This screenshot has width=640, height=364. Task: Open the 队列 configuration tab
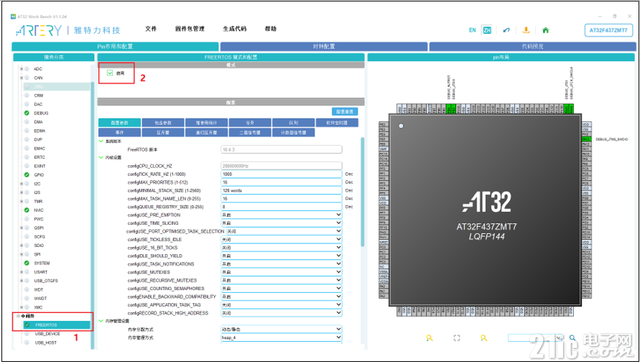point(294,123)
